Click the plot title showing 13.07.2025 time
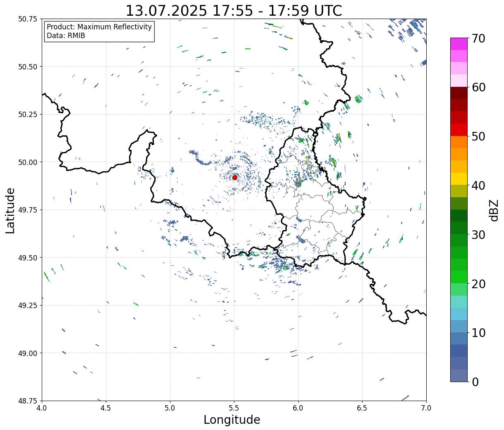This screenshot has height=430, width=504. [x=234, y=10]
